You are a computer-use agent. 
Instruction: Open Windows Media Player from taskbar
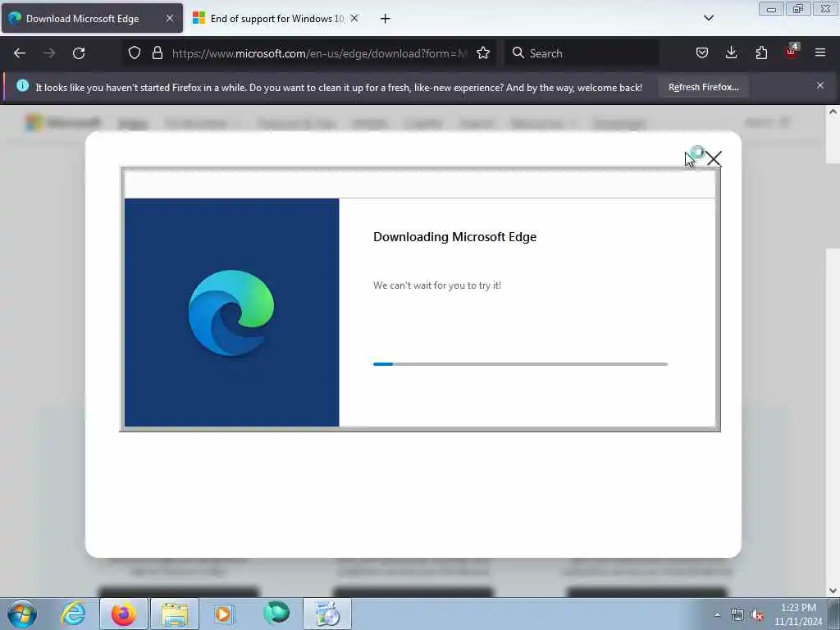click(224, 614)
